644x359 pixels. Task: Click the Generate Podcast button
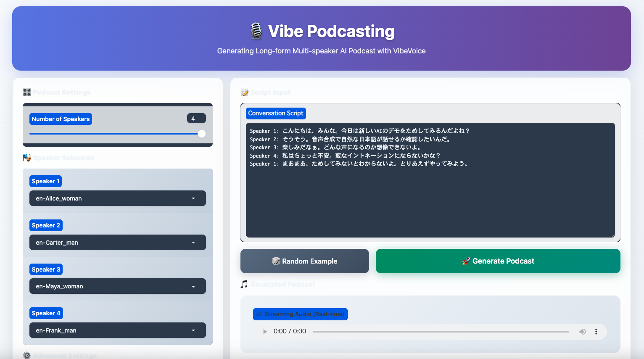click(x=498, y=261)
